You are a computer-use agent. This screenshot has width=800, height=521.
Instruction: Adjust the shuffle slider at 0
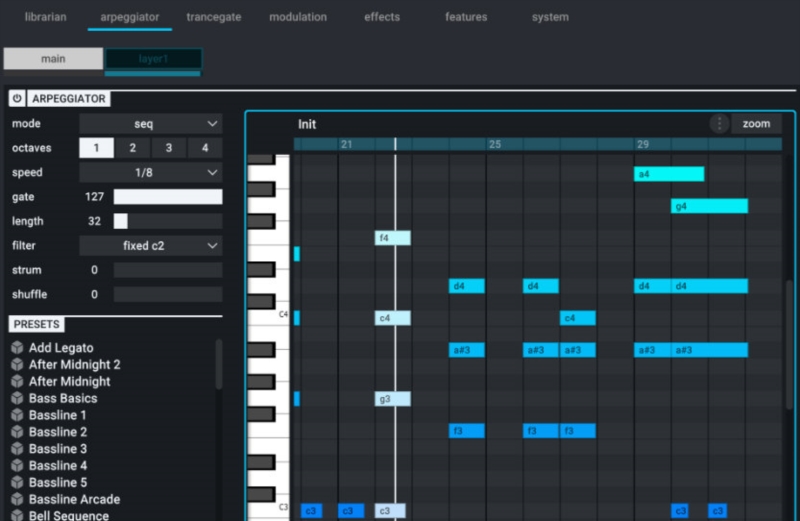click(x=168, y=294)
